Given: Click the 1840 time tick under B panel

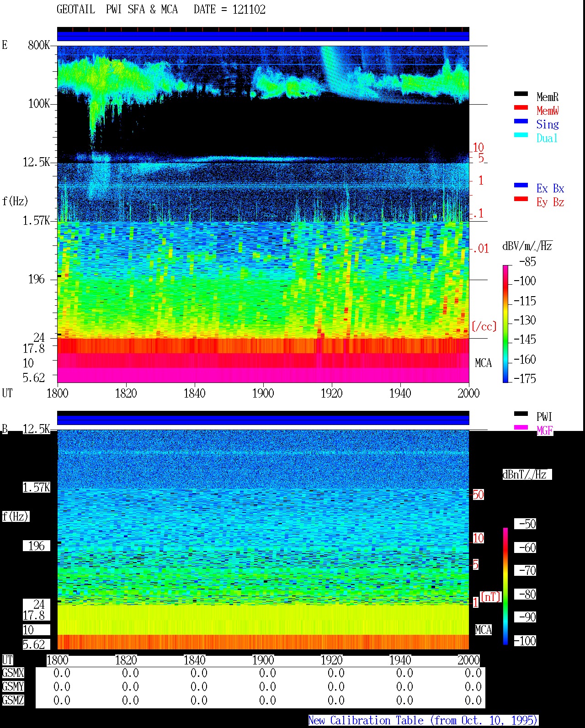Looking at the screenshot, I should 194,660.
